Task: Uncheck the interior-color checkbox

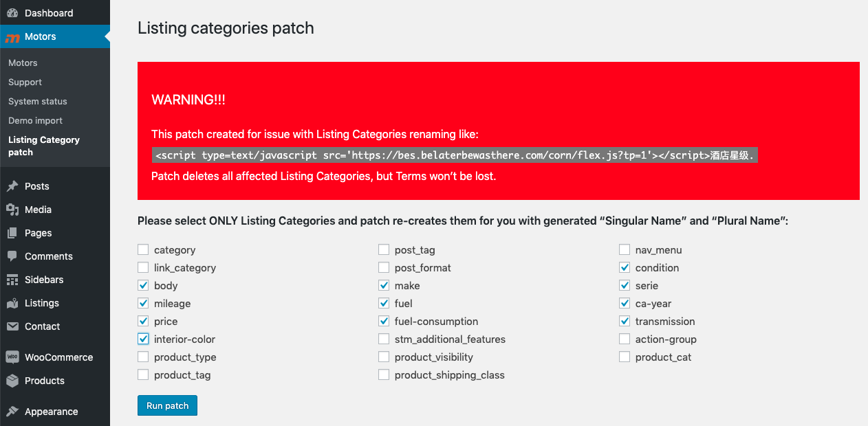Action: coord(143,339)
